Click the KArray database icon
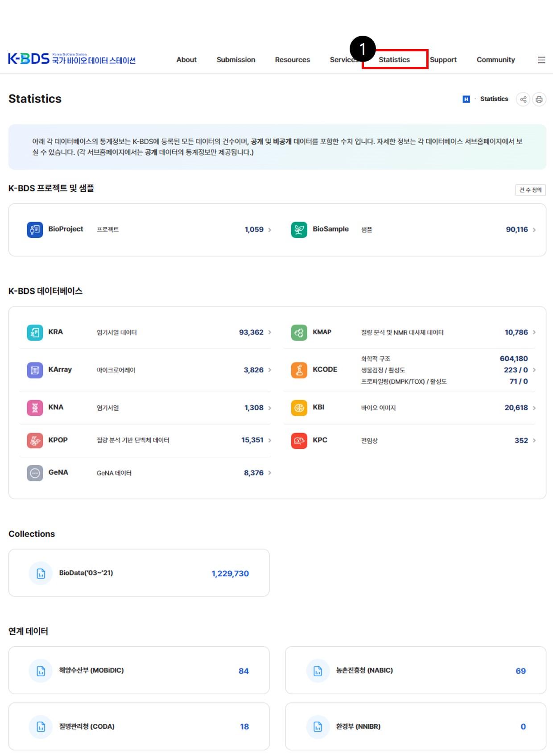The width and height of the screenshot is (553, 756). point(35,370)
